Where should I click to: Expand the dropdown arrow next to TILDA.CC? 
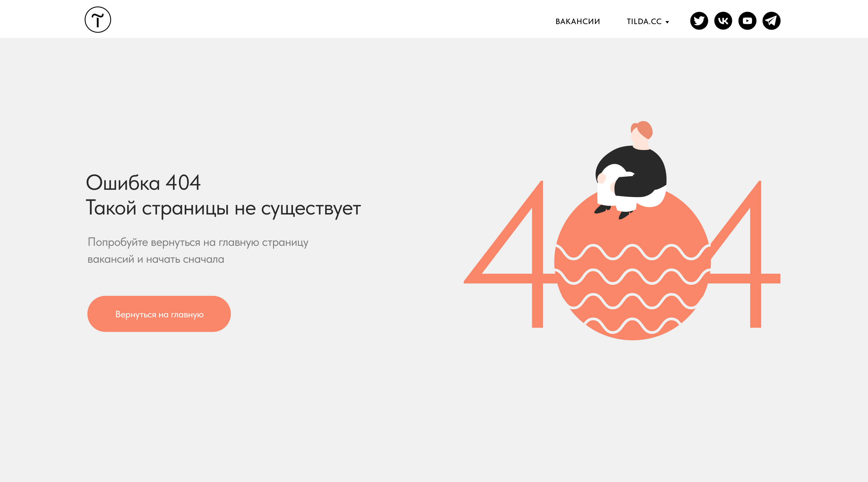click(667, 22)
